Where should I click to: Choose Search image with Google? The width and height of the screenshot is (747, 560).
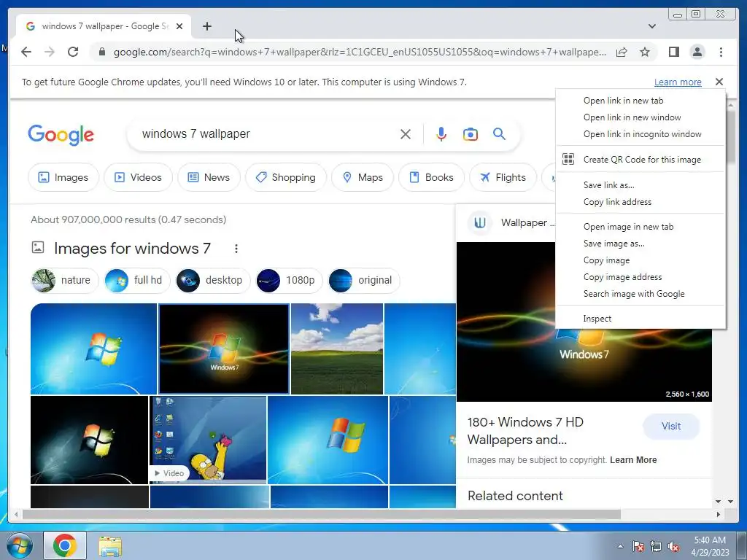[x=640, y=294]
